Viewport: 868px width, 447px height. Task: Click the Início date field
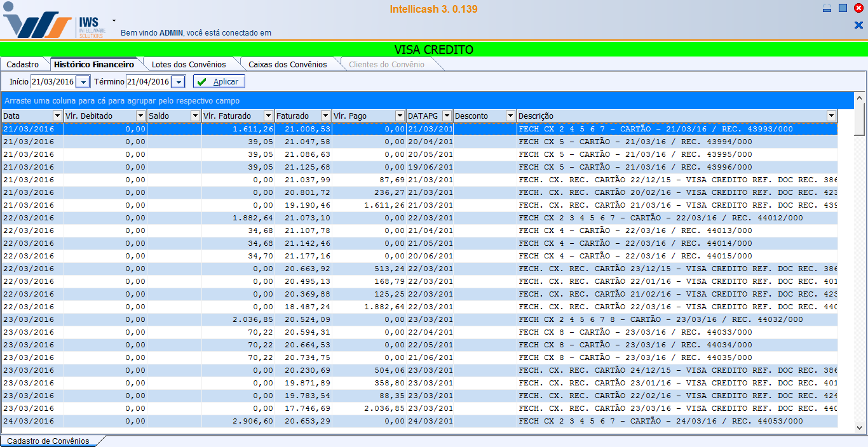click(x=53, y=82)
